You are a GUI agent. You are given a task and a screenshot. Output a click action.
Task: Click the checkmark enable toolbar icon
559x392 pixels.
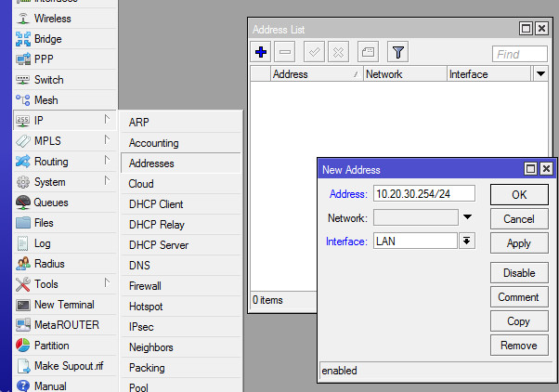point(314,53)
